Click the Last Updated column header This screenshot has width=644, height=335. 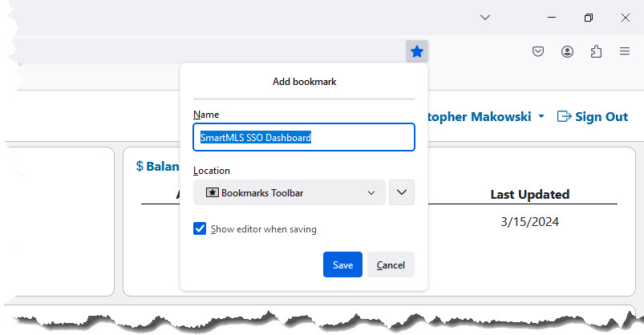[530, 194]
